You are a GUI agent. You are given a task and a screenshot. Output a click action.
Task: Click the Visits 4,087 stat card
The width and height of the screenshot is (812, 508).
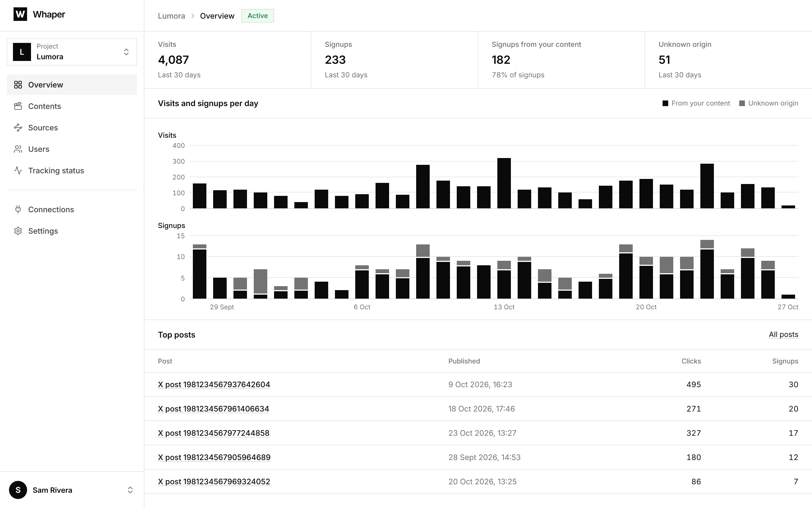tap(228, 60)
